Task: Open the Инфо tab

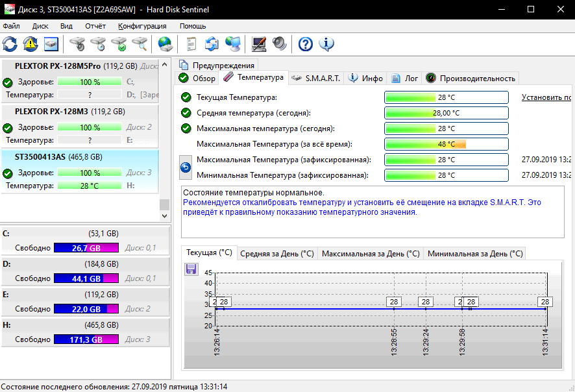Action: coord(365,78)
